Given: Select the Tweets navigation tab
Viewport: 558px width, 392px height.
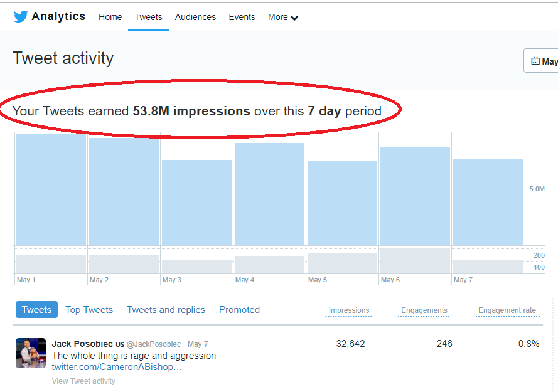Looking at the screenshot, I should coord(148,17).
